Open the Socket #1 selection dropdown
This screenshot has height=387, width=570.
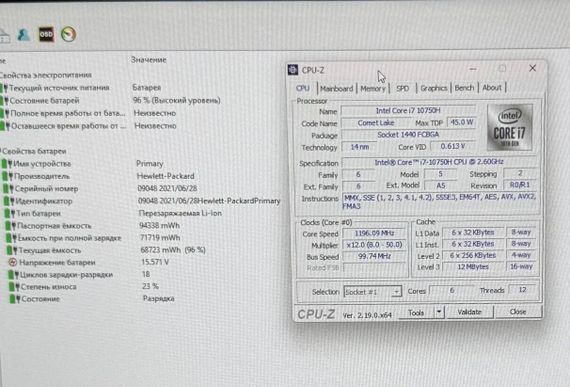click(x=373, y=292)
